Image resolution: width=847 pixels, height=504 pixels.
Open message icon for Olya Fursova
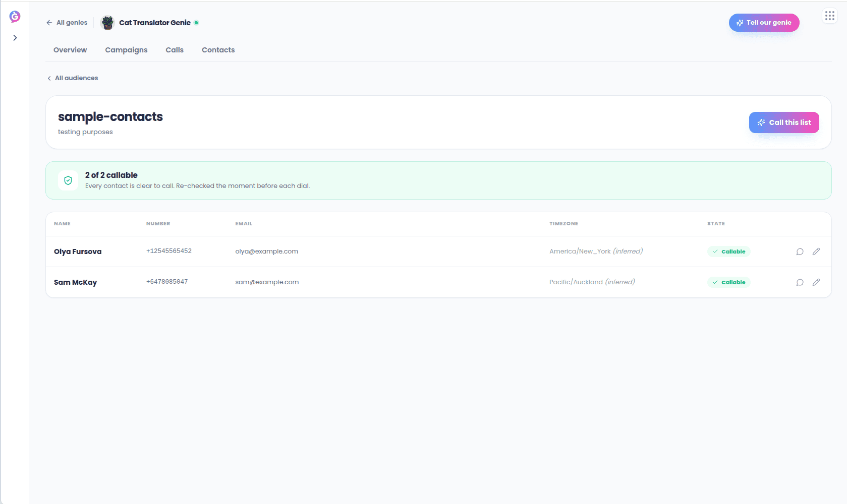(800, 251)
